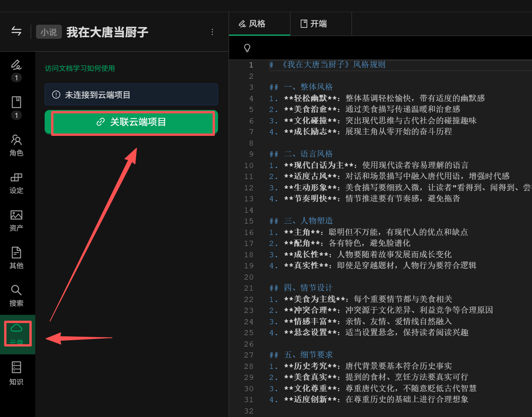Switch to the 风格 tab
Viewport: 532px width, 417px height.
click(x=253, y=24)
